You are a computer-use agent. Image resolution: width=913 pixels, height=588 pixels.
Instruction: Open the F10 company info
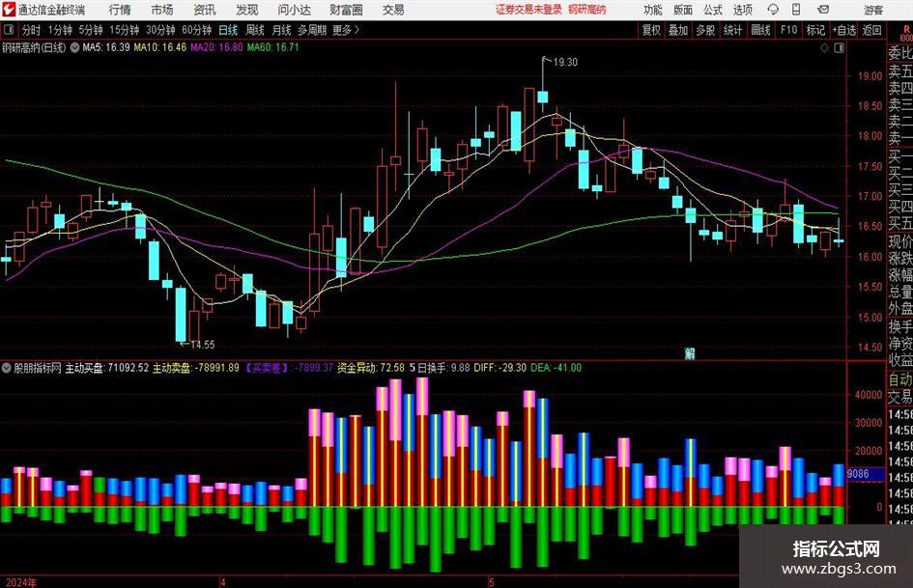coord(789,30)
